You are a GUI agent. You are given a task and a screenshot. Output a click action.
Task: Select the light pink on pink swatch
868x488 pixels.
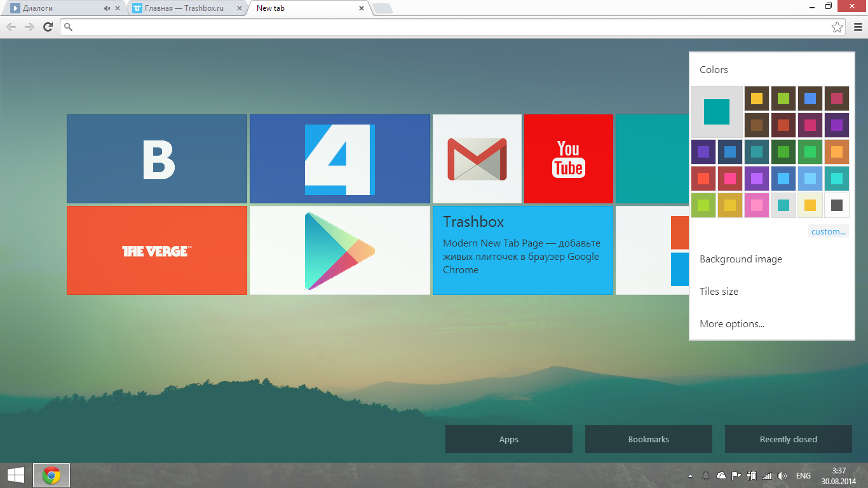(x=757, y=205)
